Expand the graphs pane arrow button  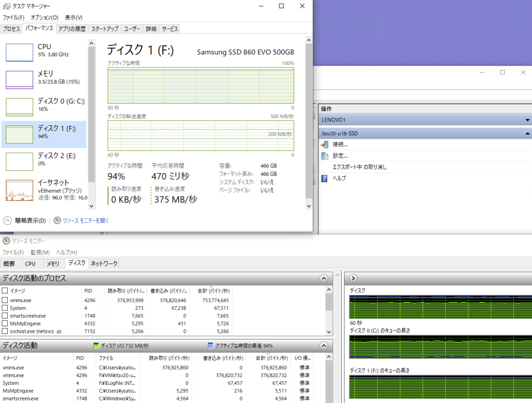tap(353, 278)
